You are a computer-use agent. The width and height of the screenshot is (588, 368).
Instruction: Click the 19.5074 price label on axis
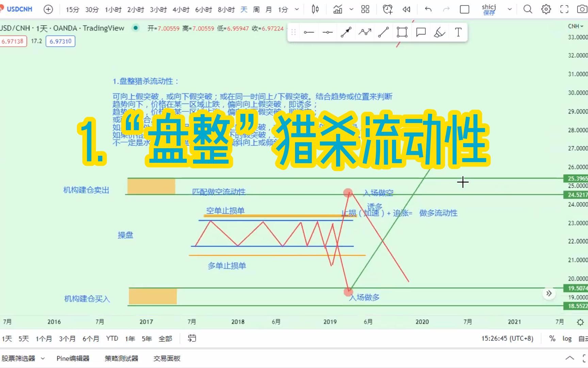point(576,288)
